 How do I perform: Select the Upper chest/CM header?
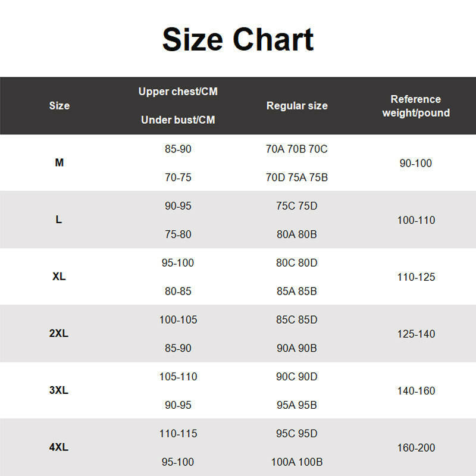[x=178, y=92]
